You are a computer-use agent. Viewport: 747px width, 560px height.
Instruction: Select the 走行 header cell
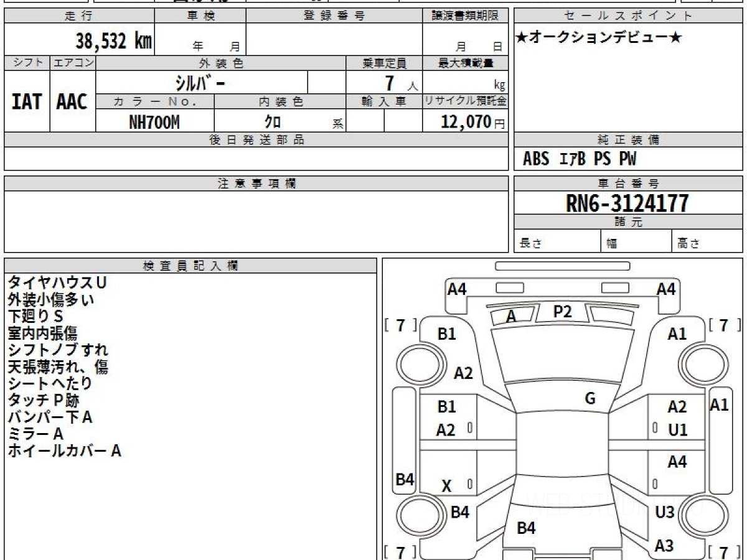[79, 16]
